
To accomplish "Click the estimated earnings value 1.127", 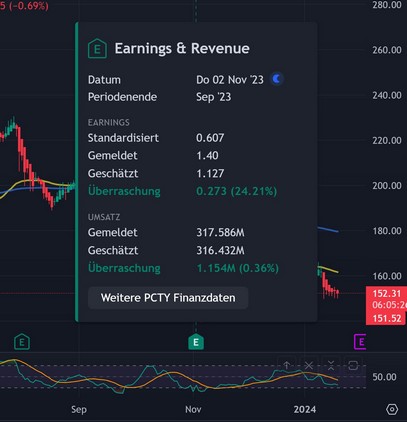I will (x=210, y=173).
